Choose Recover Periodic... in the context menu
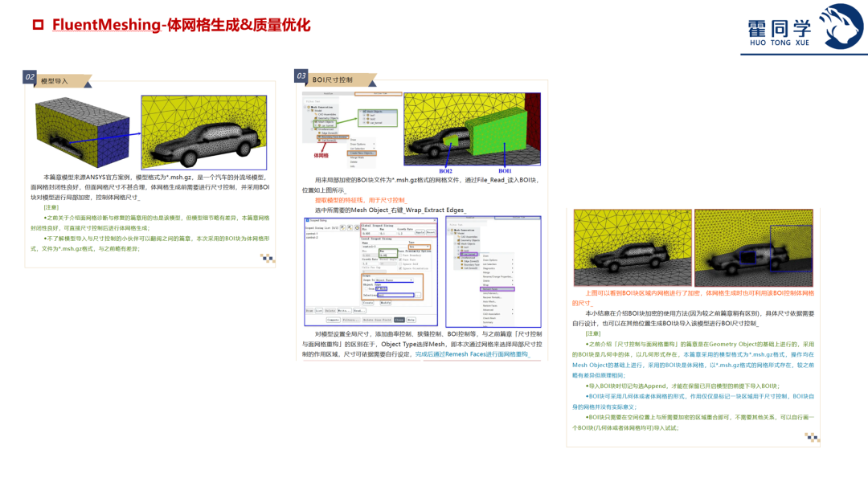The image size is (868, 486). coord(492,297)
